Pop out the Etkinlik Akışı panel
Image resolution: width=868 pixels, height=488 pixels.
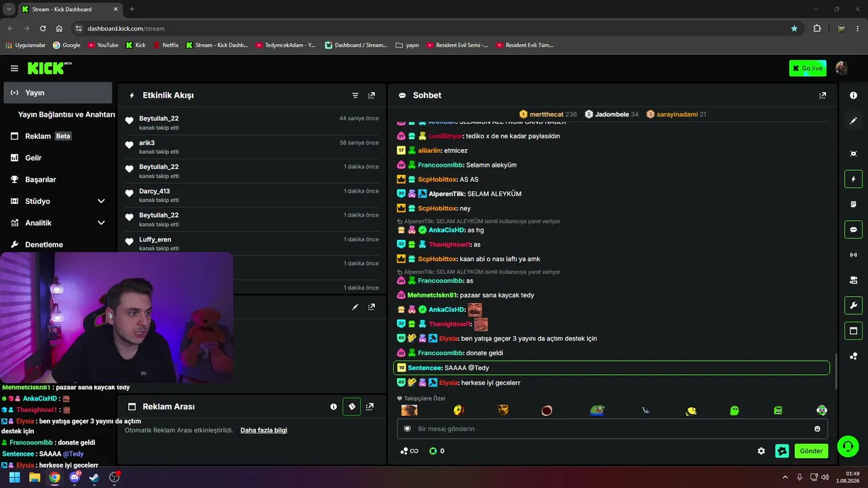372,96
